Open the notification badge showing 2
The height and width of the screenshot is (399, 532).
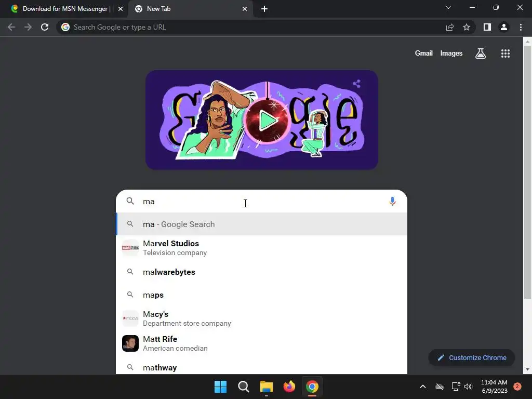(517, 387)
